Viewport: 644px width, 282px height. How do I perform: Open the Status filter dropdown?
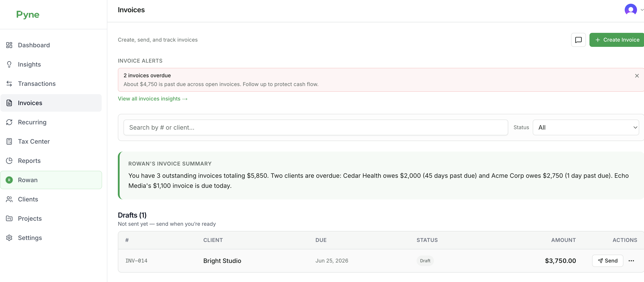click(586, 127)
